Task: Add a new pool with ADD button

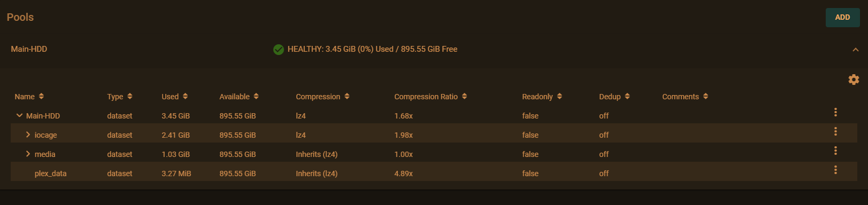Action: pos(842,17)
